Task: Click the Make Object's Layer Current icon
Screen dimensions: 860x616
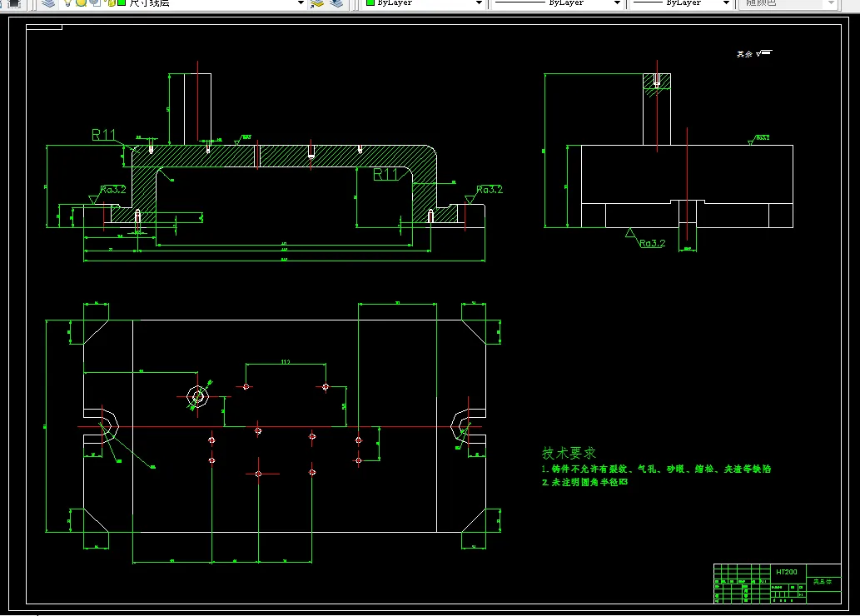Action: 317,3
